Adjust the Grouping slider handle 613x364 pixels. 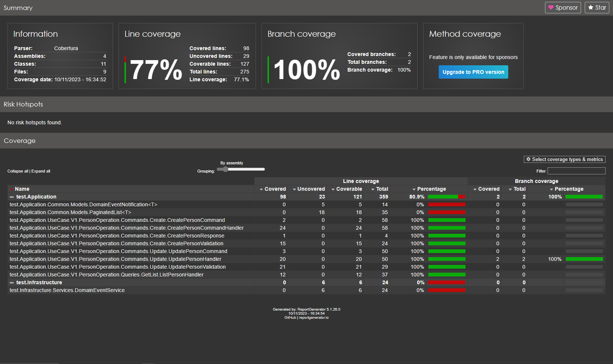point(225,169)
